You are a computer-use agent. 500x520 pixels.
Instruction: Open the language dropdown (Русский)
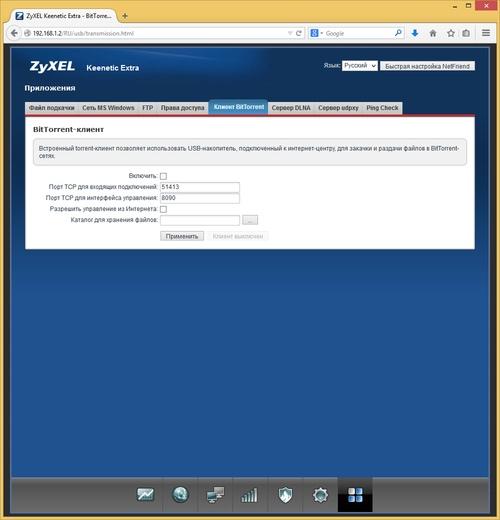(x=360, y=66)
